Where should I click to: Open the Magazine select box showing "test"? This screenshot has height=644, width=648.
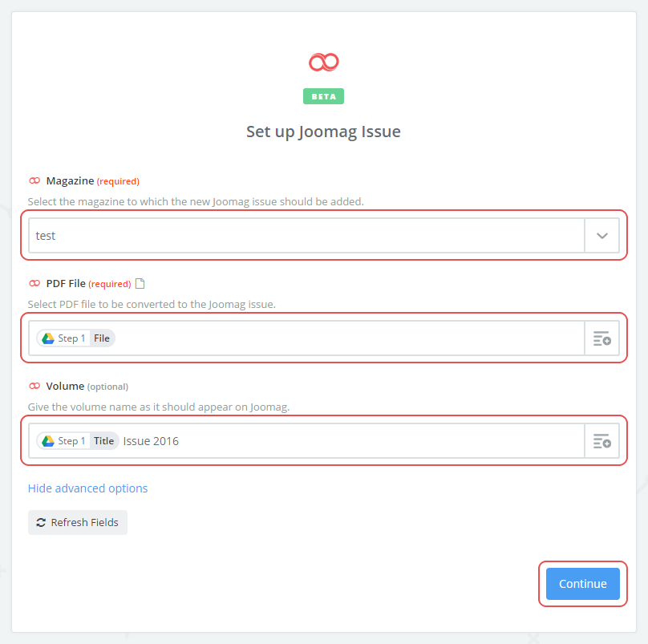tap(306, 236)
